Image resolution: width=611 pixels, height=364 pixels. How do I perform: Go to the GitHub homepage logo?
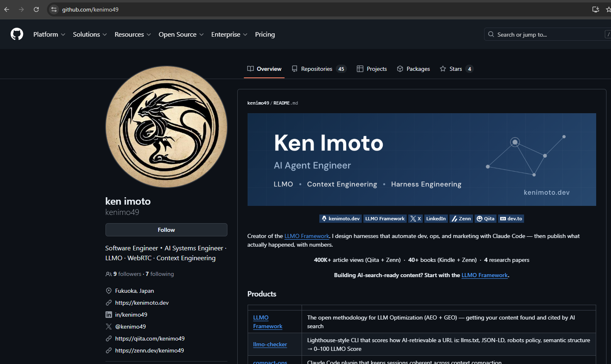(17, 34)
